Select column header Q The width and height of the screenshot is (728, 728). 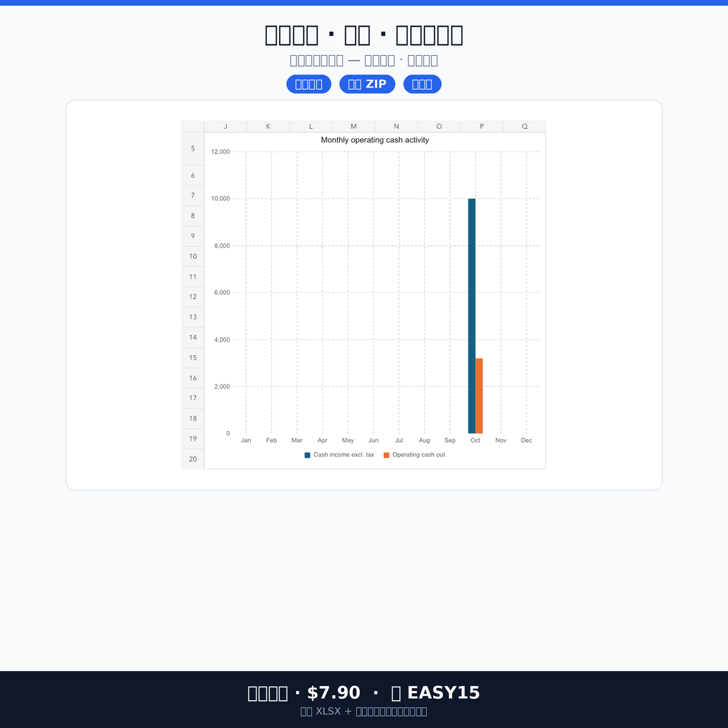pos(525,126)
